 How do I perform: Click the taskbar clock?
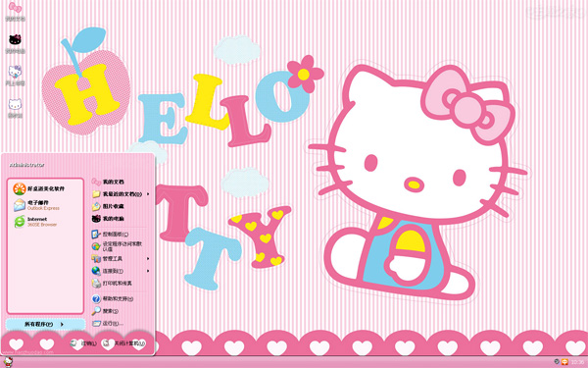click(577, 362)
